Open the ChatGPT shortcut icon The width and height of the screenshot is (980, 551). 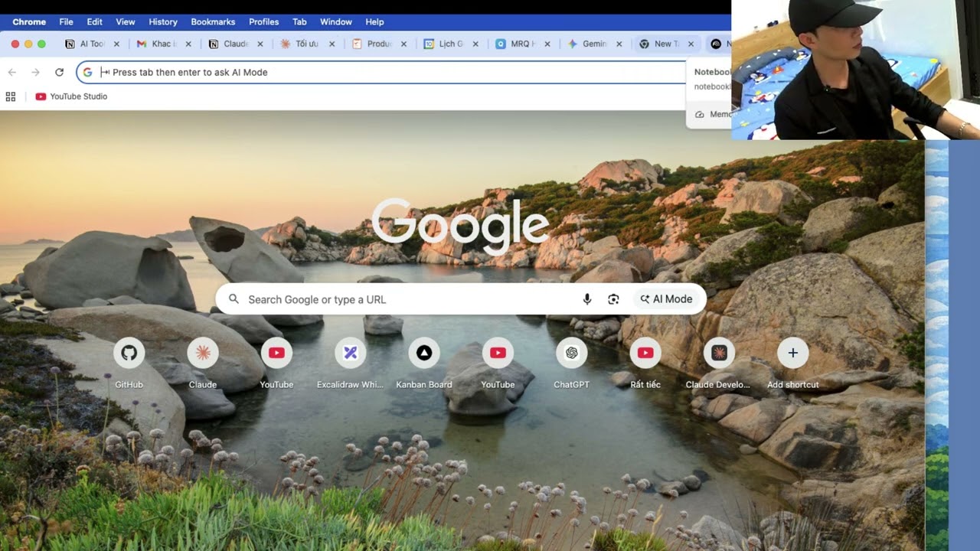click(571, 353)
